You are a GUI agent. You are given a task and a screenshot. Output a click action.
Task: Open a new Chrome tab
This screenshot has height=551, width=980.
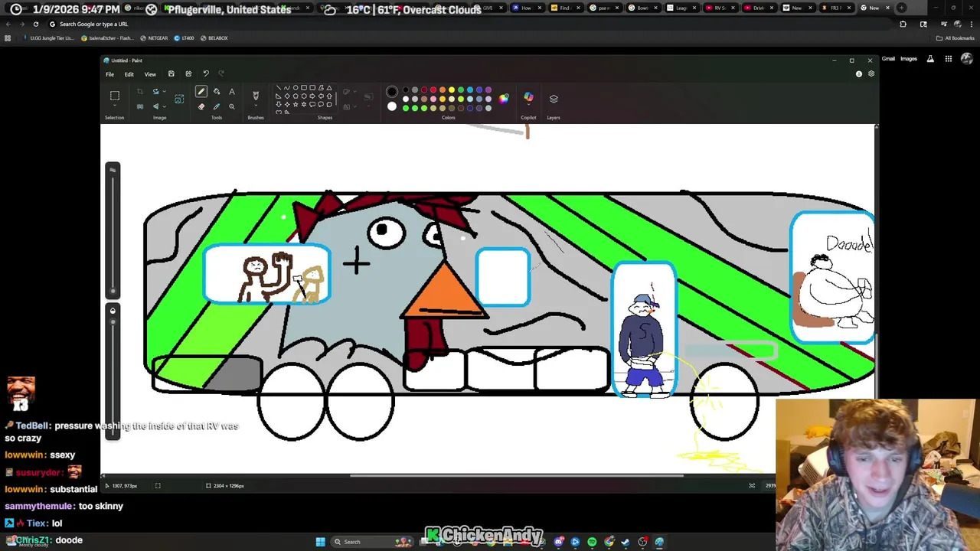pos(901,8)
